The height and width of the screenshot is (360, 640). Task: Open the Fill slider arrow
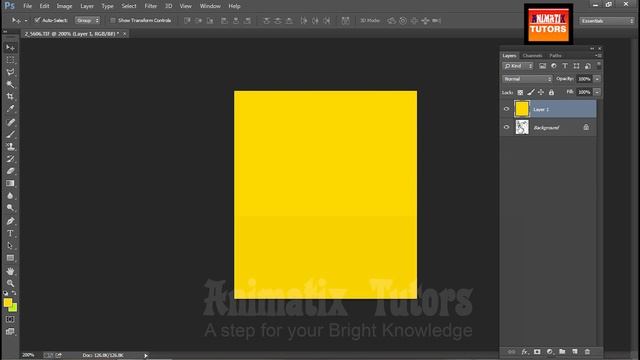tap(597, 92)
